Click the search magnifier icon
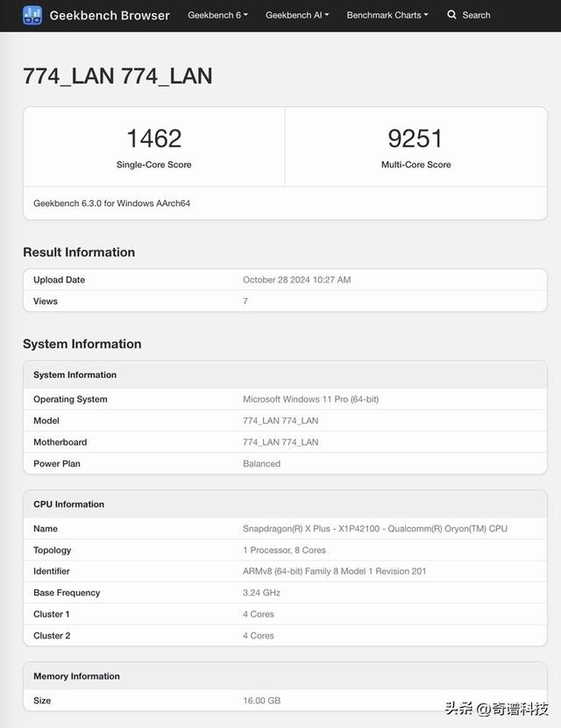Image resolution: width=561 pixels, height=728 pixels. tap(451, 15)
